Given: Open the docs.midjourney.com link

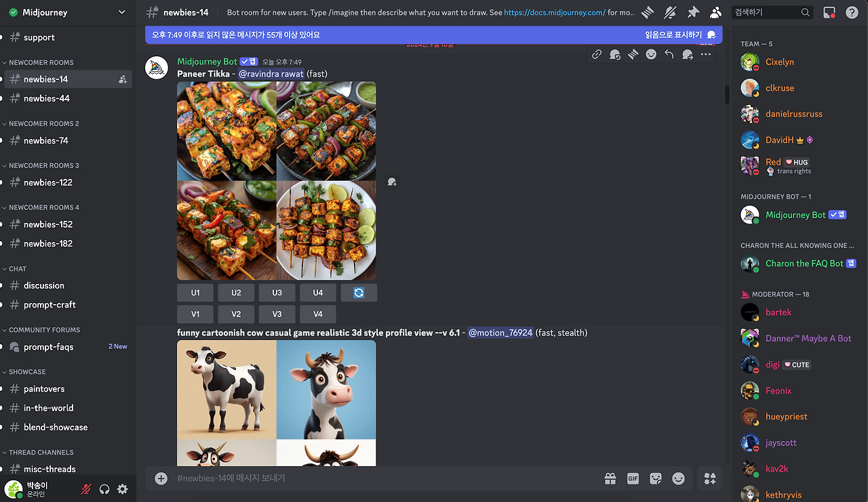Looking at the screenshot, I should point(555,12).
